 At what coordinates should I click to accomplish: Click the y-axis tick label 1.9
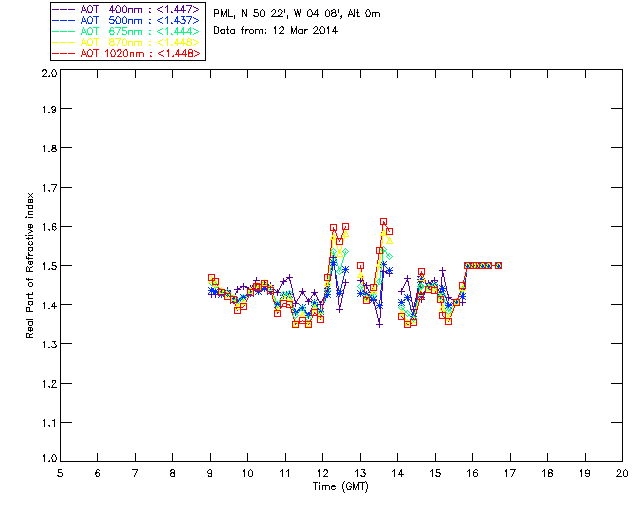click(49, 109)
